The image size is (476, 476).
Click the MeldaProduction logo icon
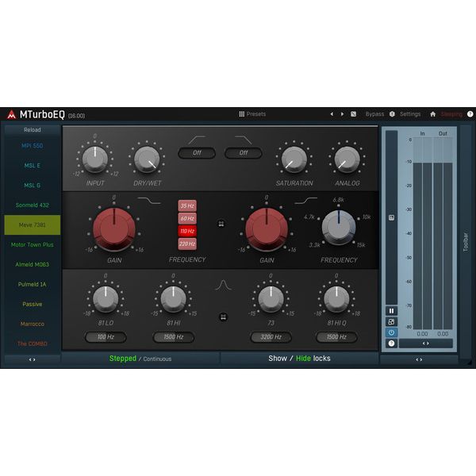click(x=12, y=114)
